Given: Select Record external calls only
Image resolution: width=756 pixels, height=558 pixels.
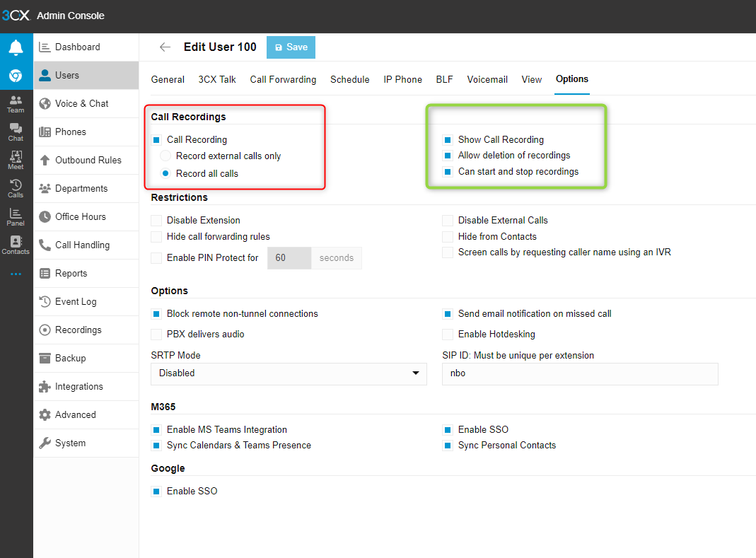Looking at the screenshot, I should (x=165, y=156).
